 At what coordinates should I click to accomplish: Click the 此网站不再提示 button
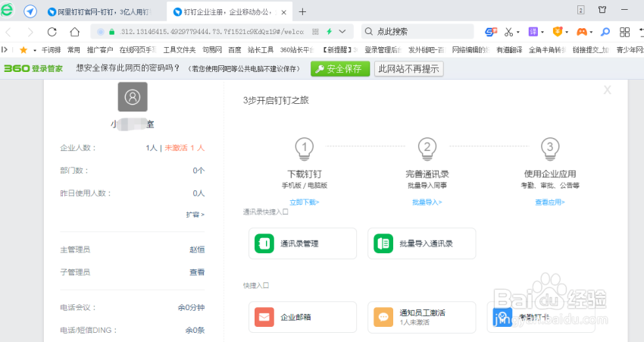408,69
